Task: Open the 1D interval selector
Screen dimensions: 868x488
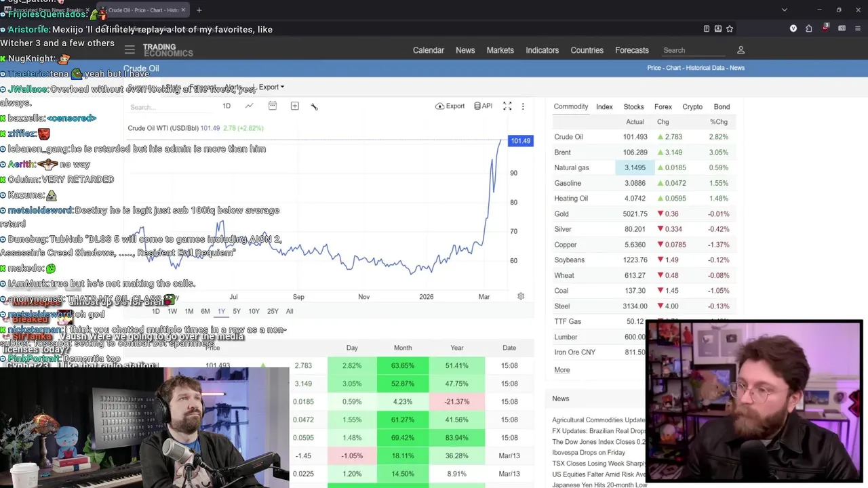Action: [226, 106]
